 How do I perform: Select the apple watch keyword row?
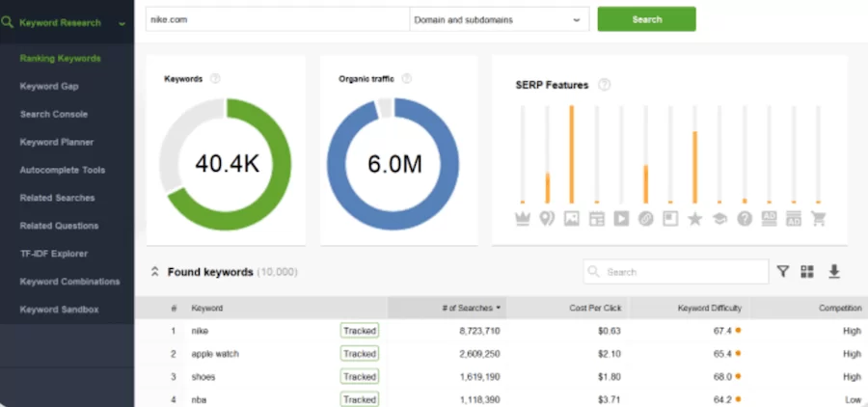[x=501, y=353]
